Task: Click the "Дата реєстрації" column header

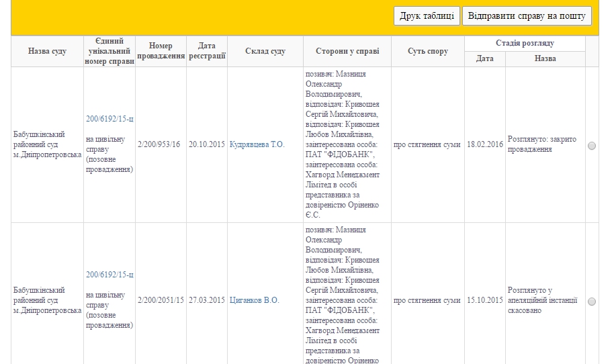Action: 207,52
